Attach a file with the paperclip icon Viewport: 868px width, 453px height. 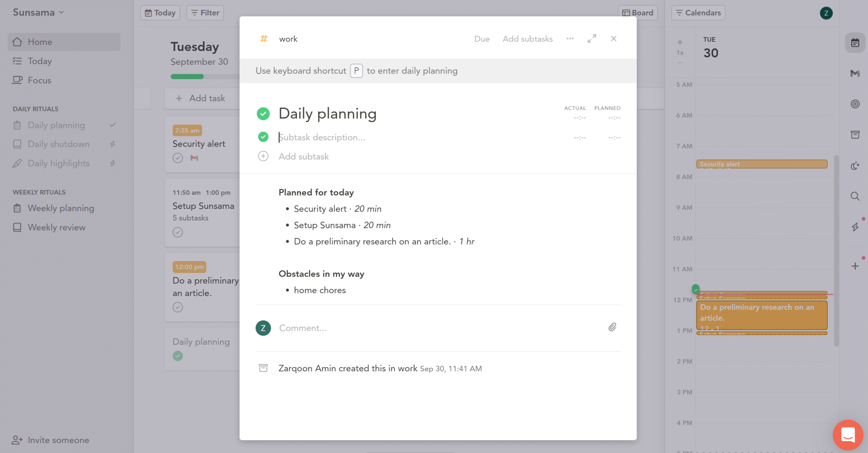[612, 327]
